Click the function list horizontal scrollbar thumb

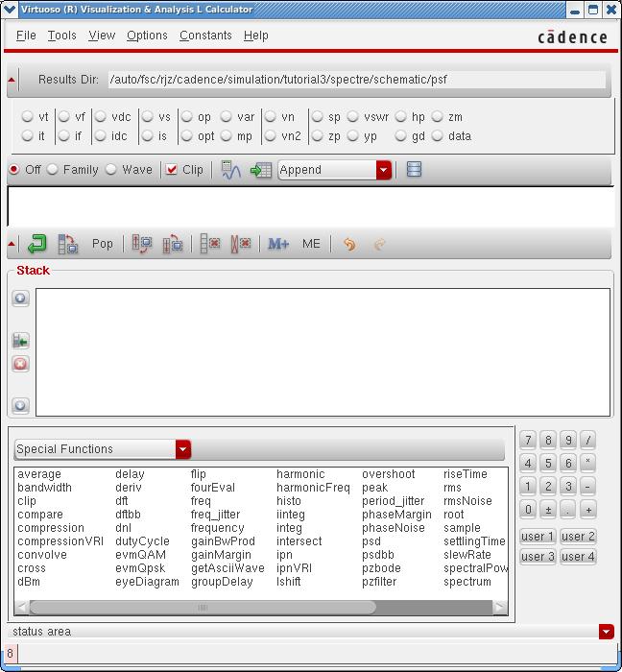coord(203,608)
